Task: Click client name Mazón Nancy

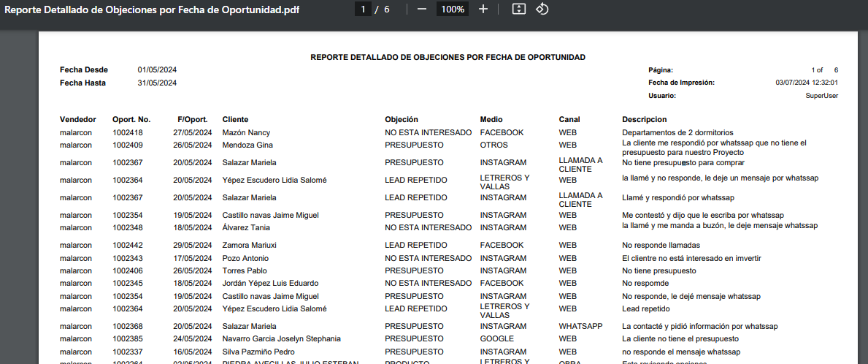Action: pyautogui.click(x=246, y=133)
